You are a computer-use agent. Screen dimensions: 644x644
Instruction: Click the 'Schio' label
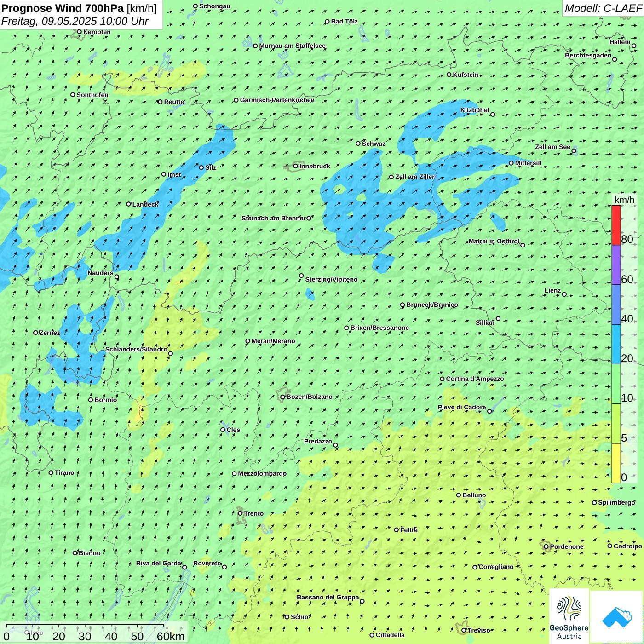299,617
